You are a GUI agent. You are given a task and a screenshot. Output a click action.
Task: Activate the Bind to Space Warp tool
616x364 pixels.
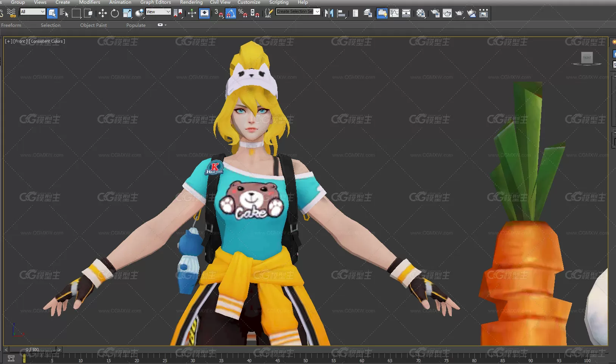pyautogui.click(x=11, y=13)
